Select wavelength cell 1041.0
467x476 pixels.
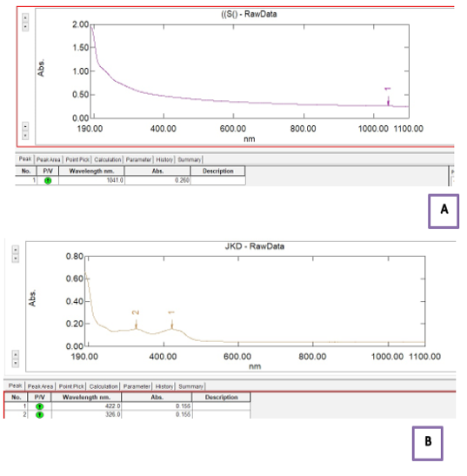click(91, 181)
